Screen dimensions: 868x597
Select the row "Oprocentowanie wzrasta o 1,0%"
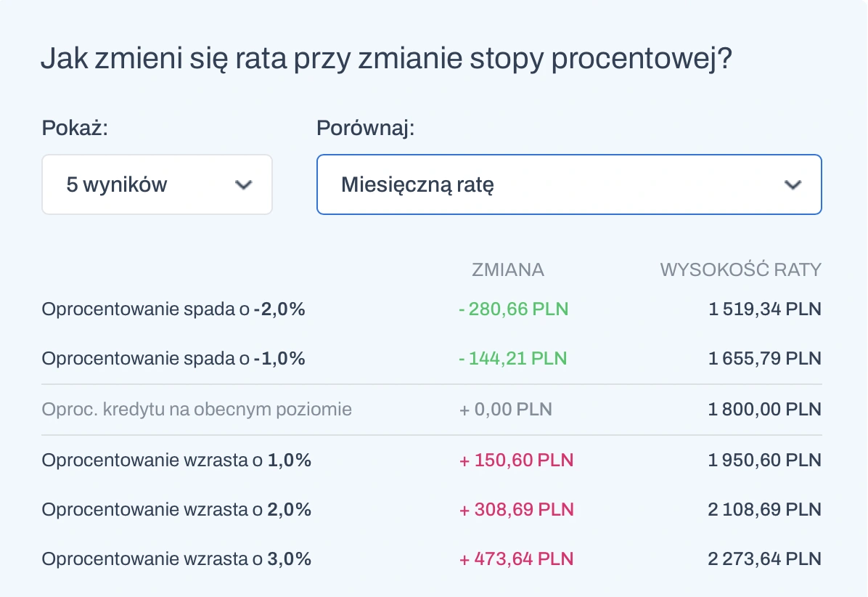click(176, 460)
